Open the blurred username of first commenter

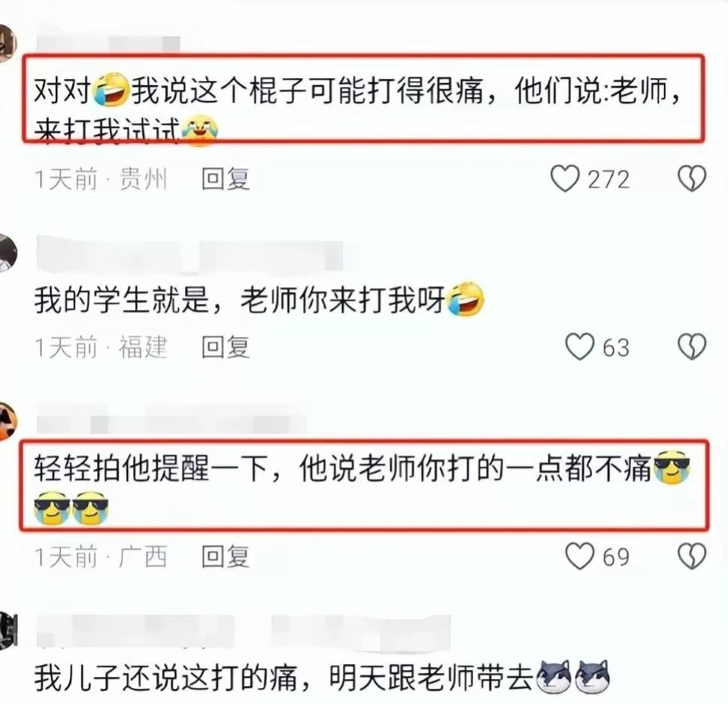coord(108,43)
